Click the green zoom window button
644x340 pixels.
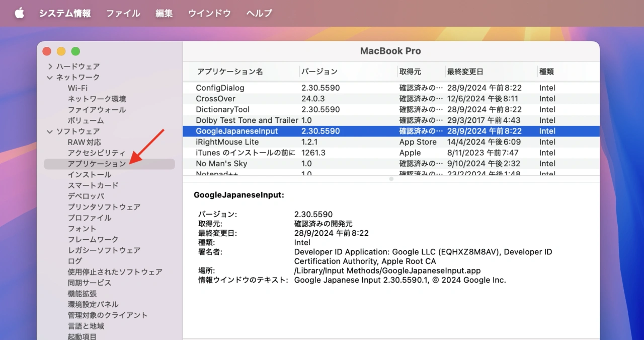(x=75, y=51)
